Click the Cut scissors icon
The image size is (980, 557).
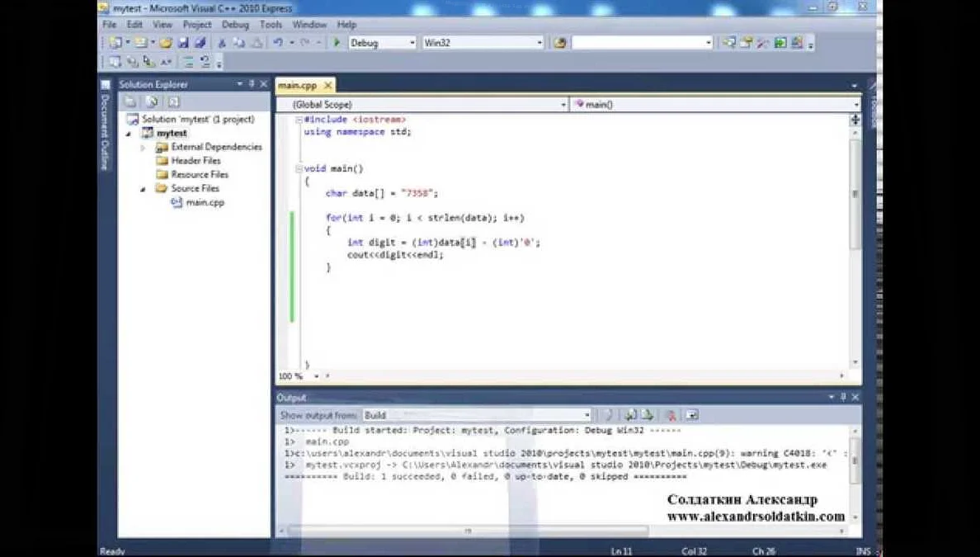[x=222, y=43]
